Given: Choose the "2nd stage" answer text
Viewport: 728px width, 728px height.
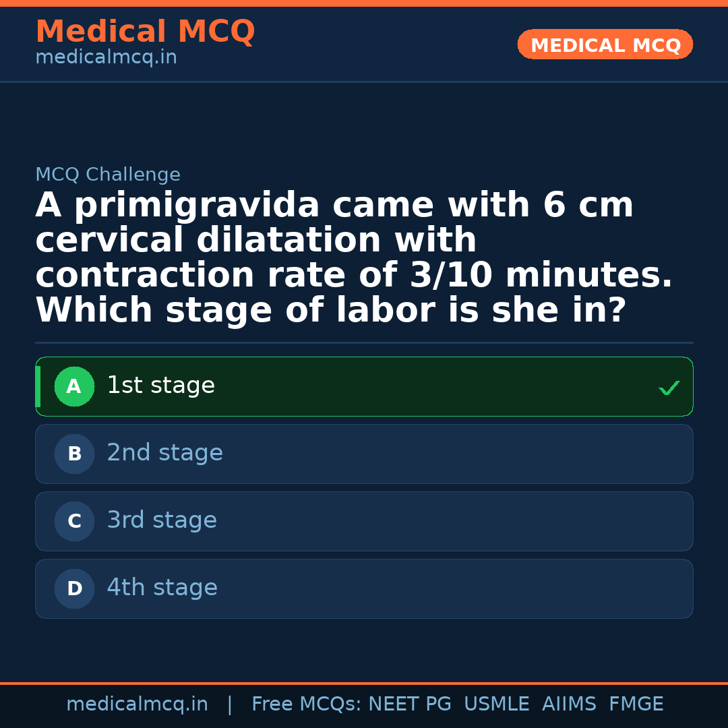Looking at the screenshot, I should [x=164, y=454].
